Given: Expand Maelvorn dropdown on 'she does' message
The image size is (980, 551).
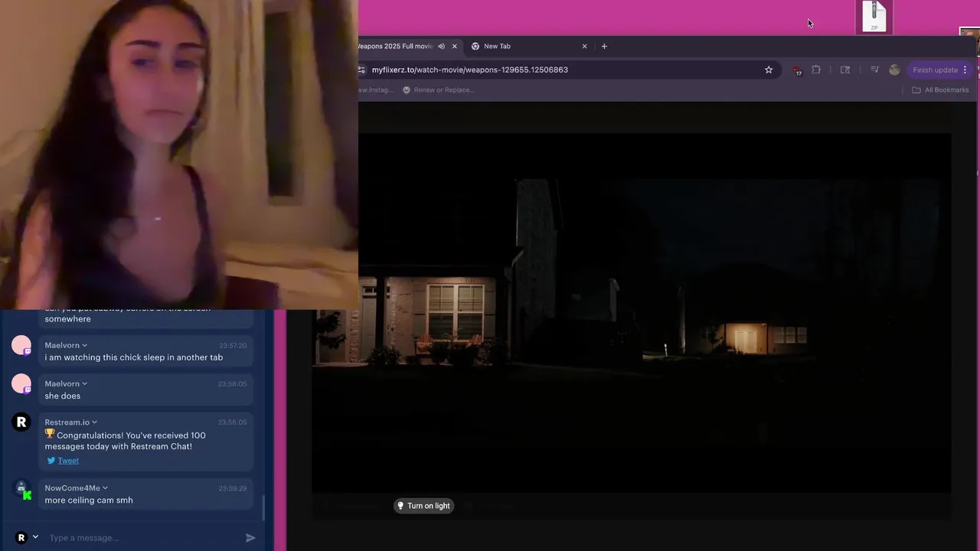Looking at the screenshot, I should tap(84, 383).
